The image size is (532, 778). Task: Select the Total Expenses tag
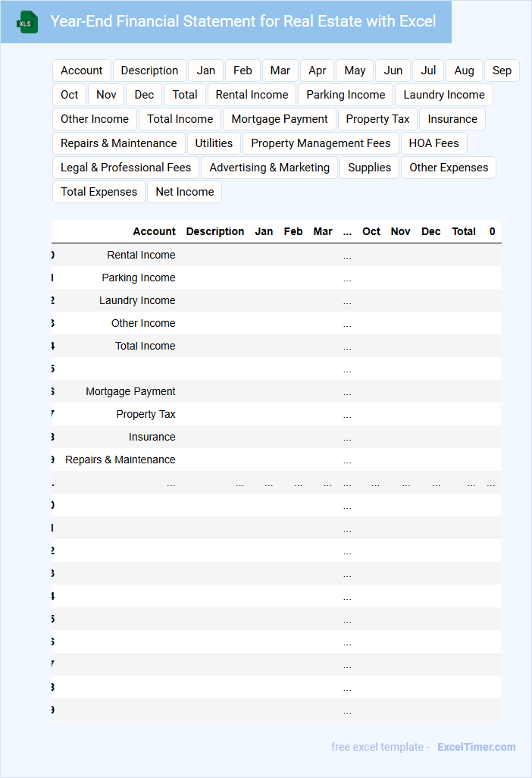coord(99,192)
